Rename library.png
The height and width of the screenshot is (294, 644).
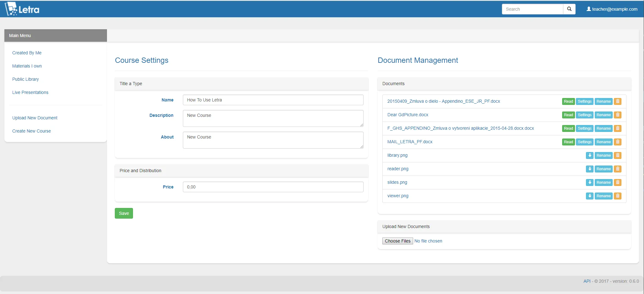tap(604, 155)
